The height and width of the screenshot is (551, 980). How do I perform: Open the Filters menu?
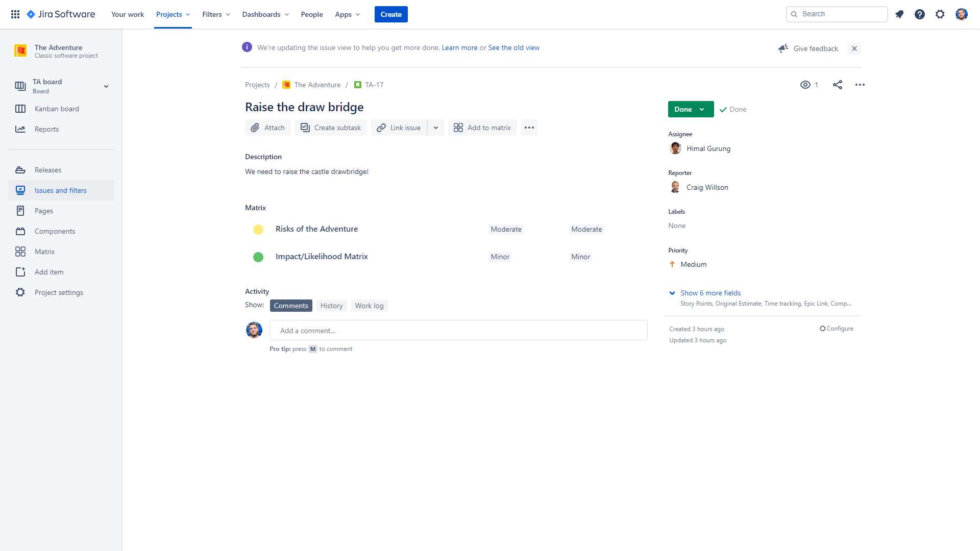(x=216, y=14)
